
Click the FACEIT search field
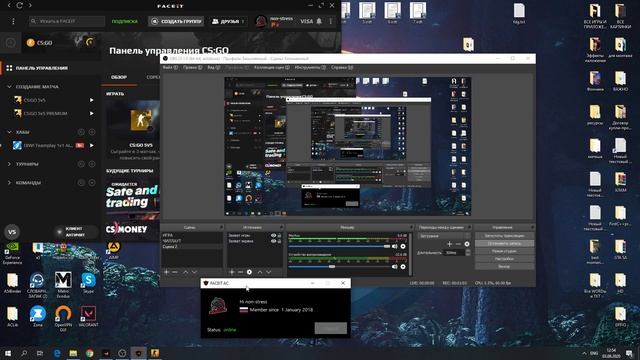(67, 21)
